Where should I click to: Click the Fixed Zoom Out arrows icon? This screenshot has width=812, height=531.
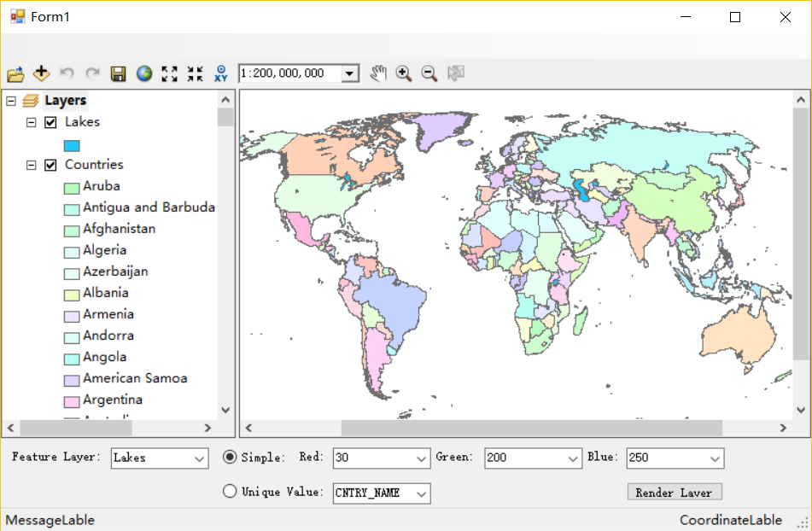(196, 73)
